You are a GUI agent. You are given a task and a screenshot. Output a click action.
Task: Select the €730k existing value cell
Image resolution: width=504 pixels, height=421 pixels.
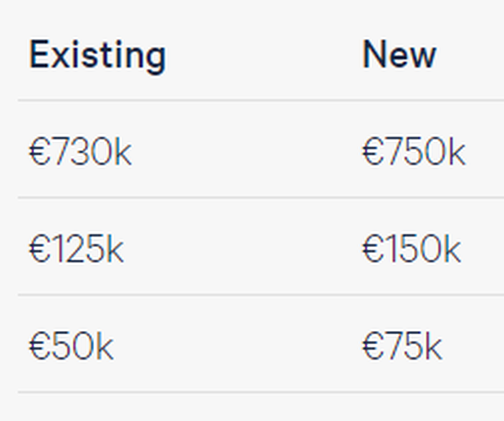tap(80, 151)
